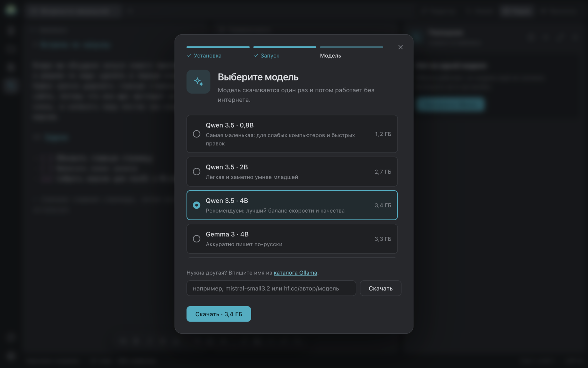Select the Gemma 3 · 4B radio button
Viewport: 588px width, 368px height.
tap(197, 239)
